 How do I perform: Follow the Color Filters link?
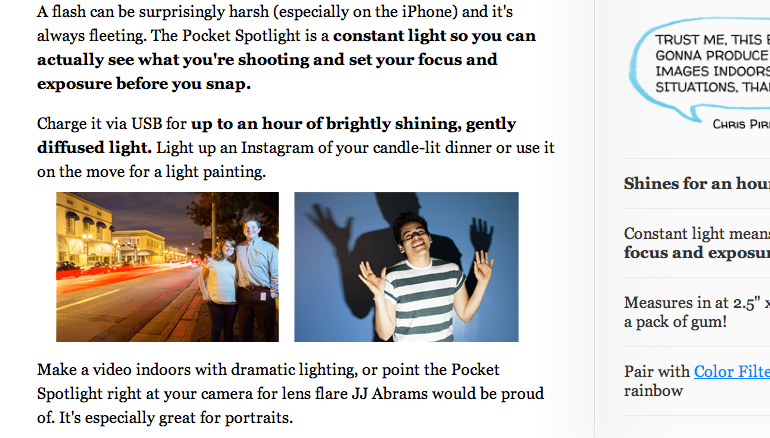pos(731,372)
